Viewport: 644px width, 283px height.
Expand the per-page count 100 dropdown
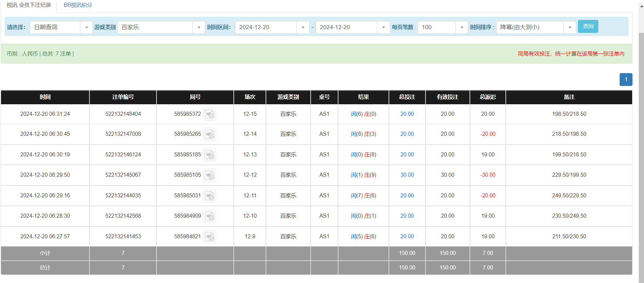(461, 27)
